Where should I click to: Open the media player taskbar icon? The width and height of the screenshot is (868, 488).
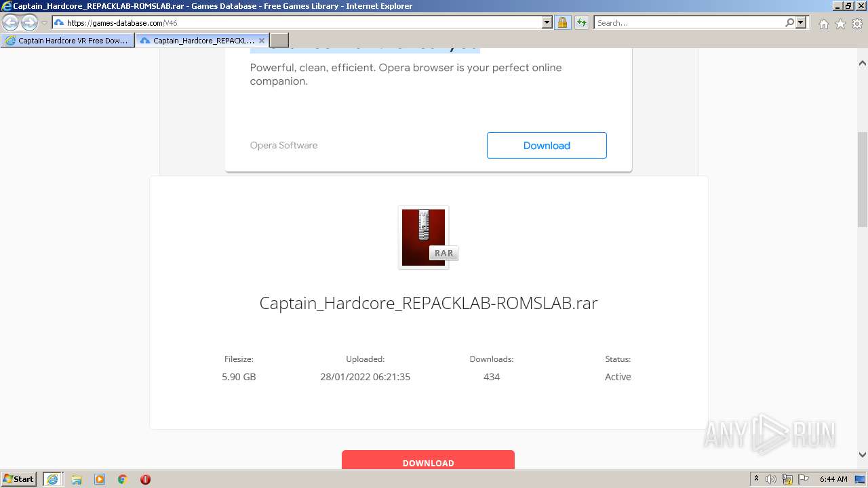[100, 479]
